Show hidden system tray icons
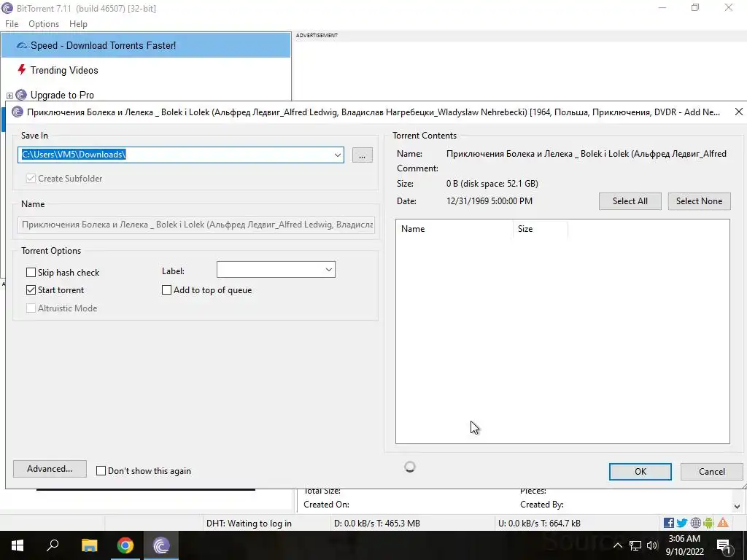747x560 pixels. click(617, 545)
